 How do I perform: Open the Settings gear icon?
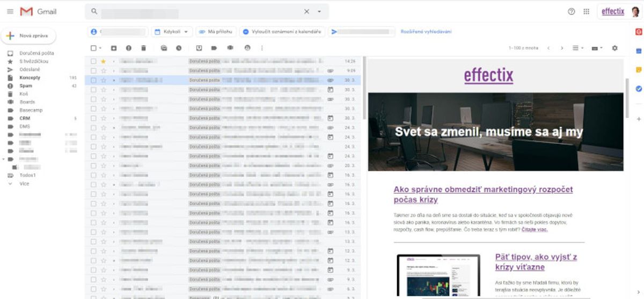pyautogui.click(x=615, y=48)
